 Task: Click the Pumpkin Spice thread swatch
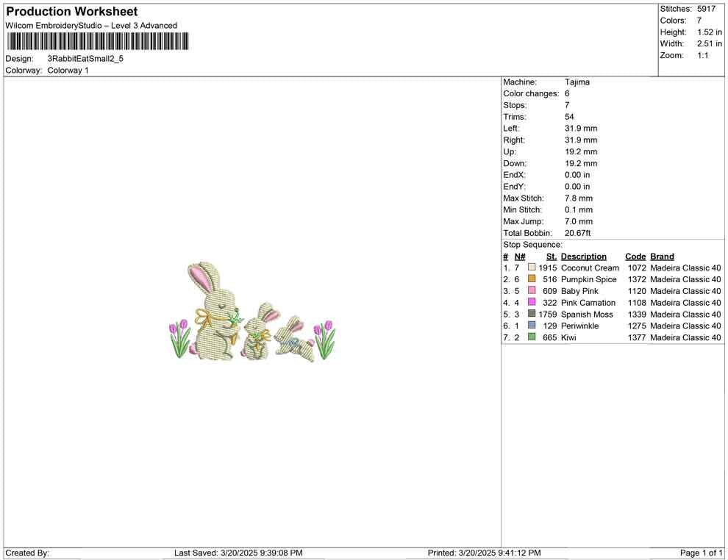(x=530, y=279)
